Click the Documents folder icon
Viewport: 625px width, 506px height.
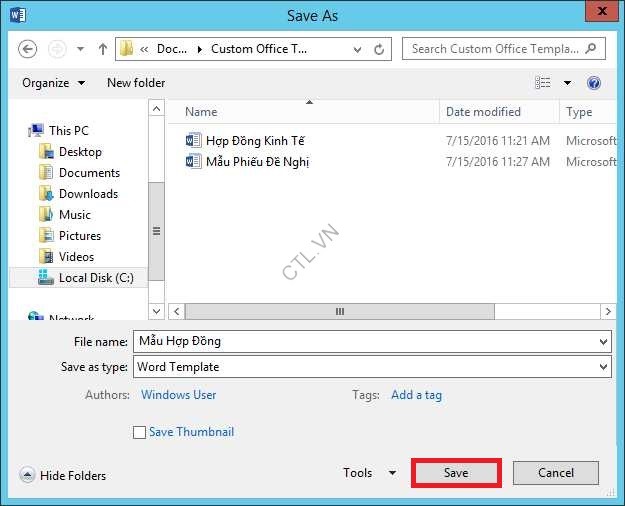pos(46,173)
